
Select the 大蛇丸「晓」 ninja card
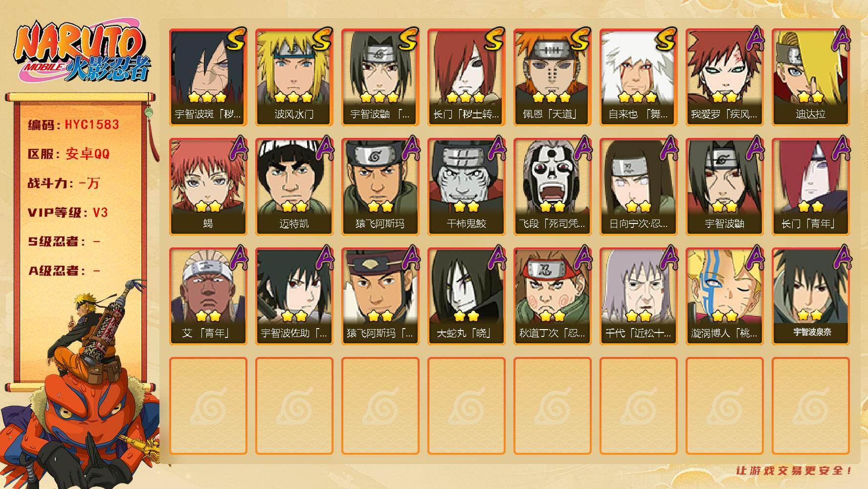466,296
